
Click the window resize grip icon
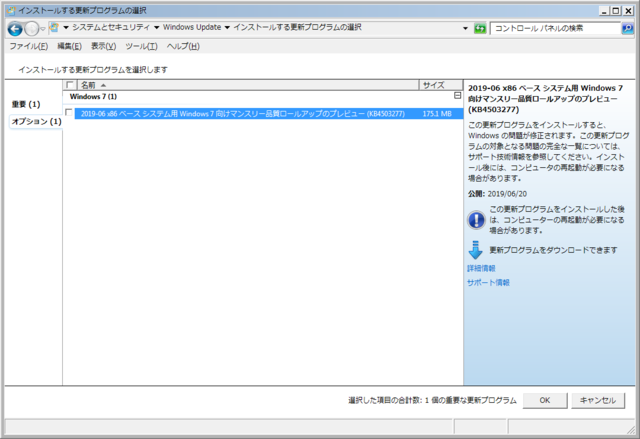coord(631,429)
